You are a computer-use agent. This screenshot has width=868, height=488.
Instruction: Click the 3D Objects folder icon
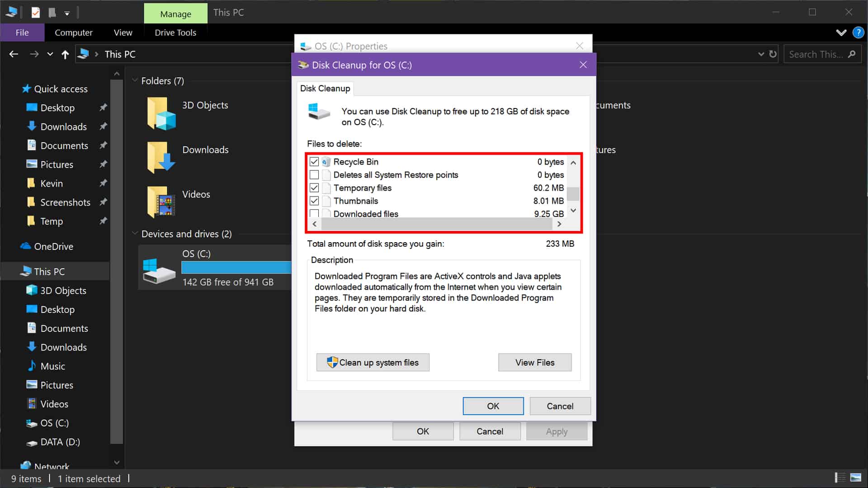pos(161,113)
